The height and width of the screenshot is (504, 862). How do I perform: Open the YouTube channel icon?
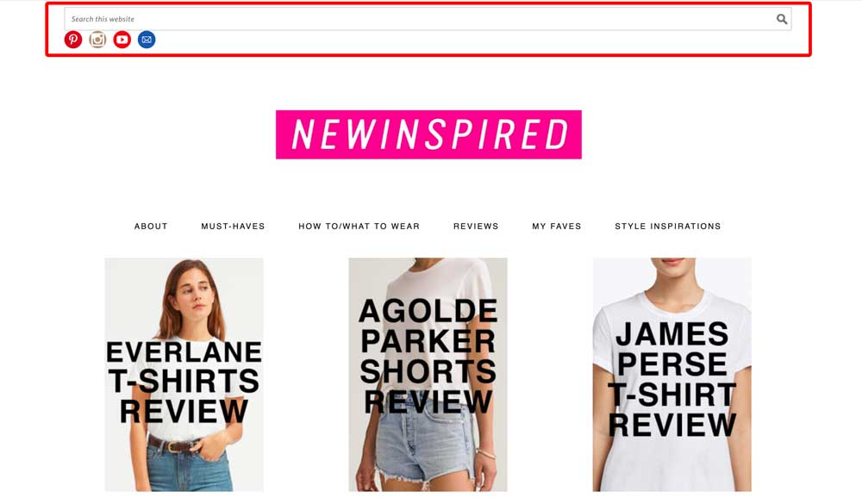122,40
